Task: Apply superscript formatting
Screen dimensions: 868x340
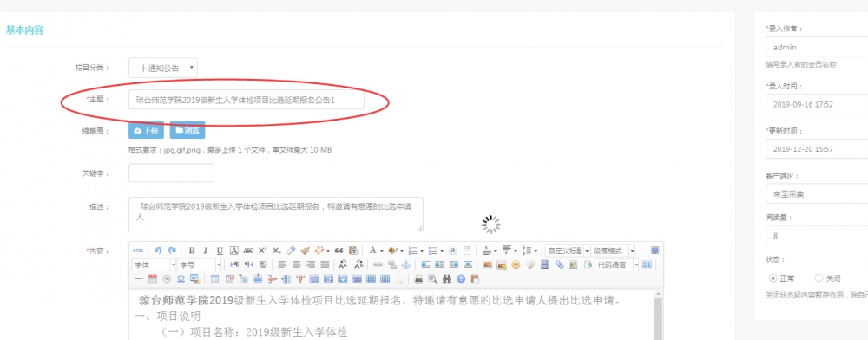Action: pyautogui.click(x=262, y=251)
